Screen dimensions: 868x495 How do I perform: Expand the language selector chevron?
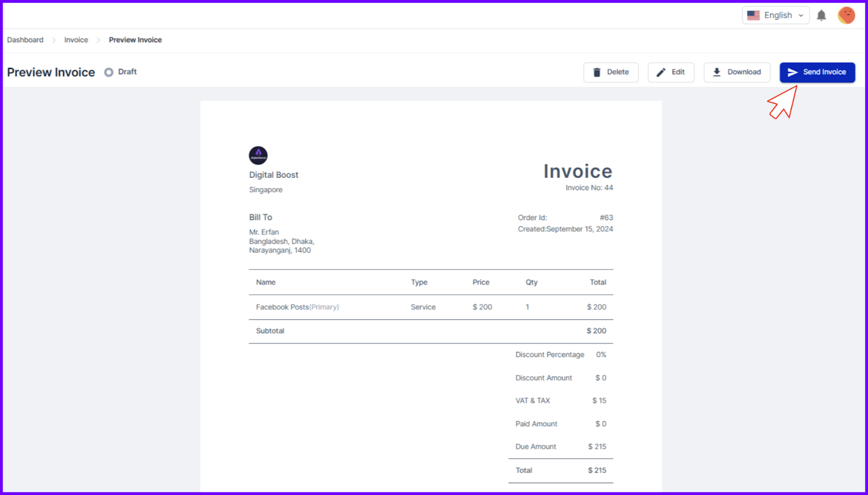[801, 15]
